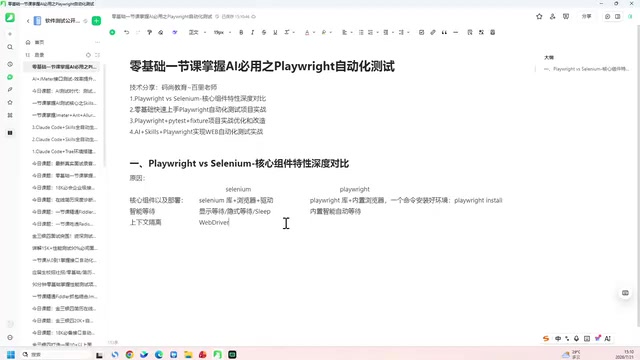Open more options next to 首页
Screen dimensions: 640x360
(x=97, y=42)
